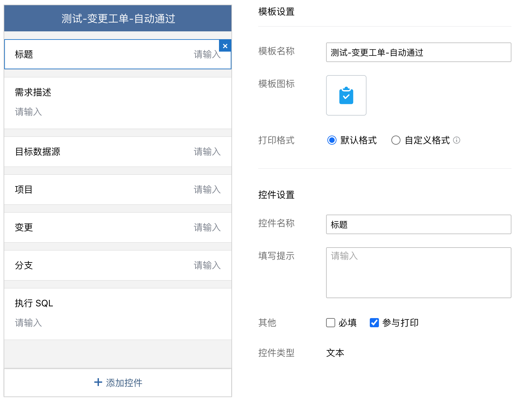The width and height of the screenshot is (532, 403).
Task: Select the 默认格式 radio button
Action: (332, 140)
